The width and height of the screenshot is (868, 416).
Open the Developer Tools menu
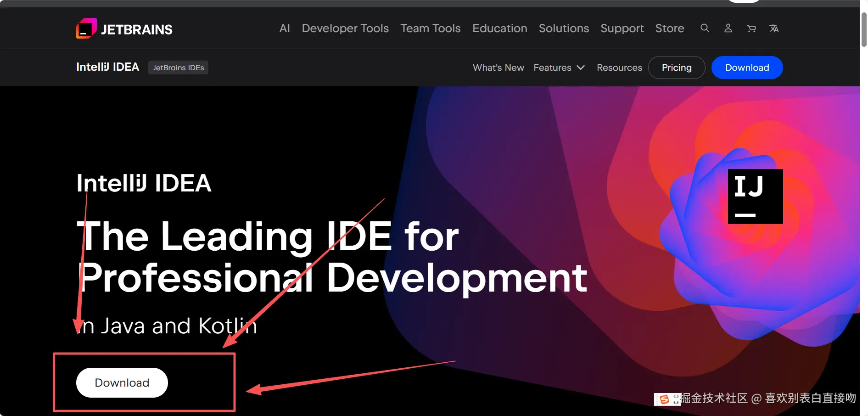coord(345,28)
